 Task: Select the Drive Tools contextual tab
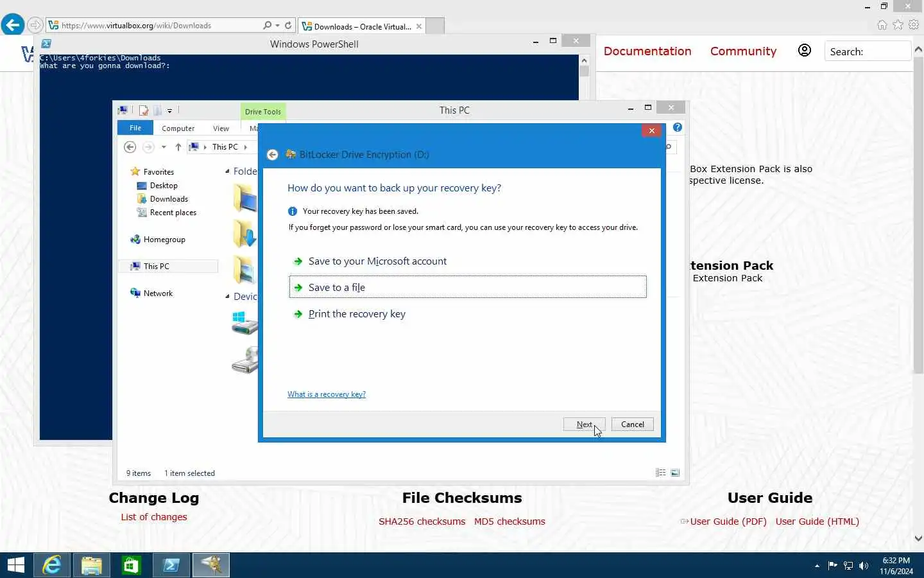click(x=263, y=111)
